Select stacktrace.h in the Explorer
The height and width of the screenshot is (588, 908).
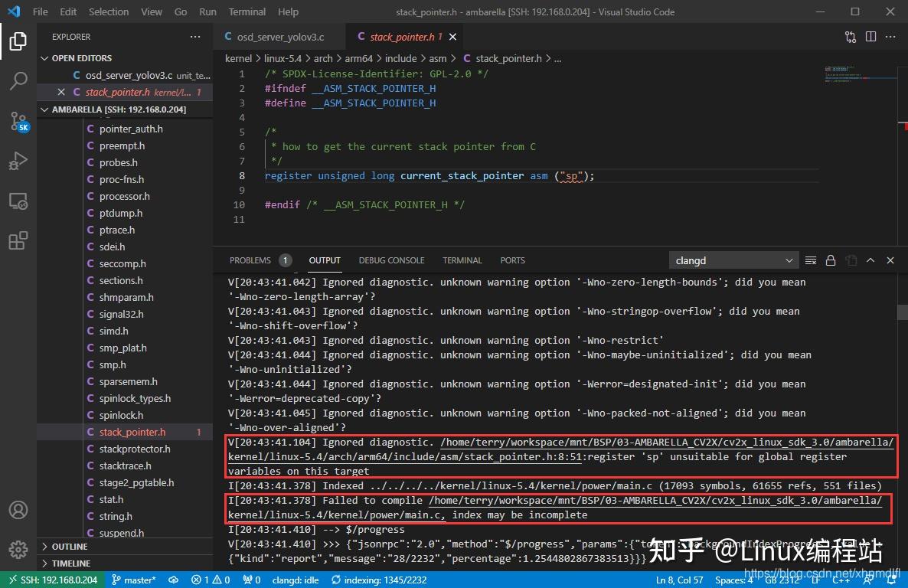click(x=127, y=465)
